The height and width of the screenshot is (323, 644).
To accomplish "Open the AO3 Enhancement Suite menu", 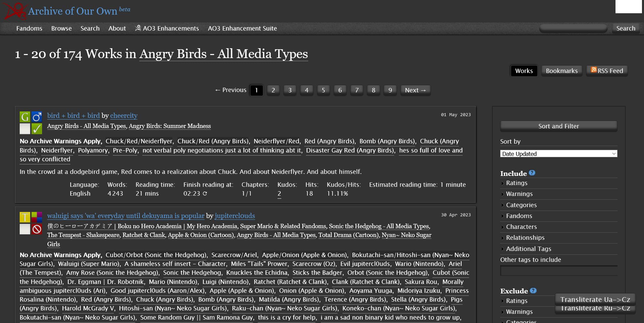I will tap(242, 29).
